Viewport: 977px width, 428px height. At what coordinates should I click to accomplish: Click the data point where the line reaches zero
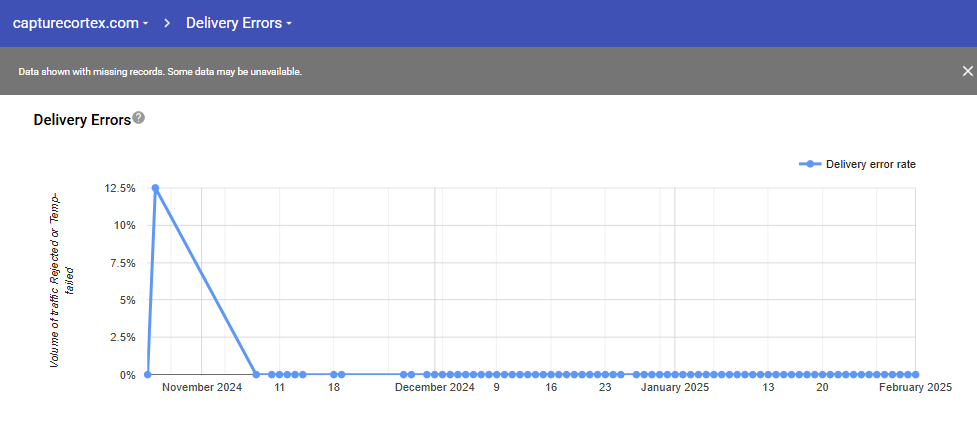tap(257, 375)
